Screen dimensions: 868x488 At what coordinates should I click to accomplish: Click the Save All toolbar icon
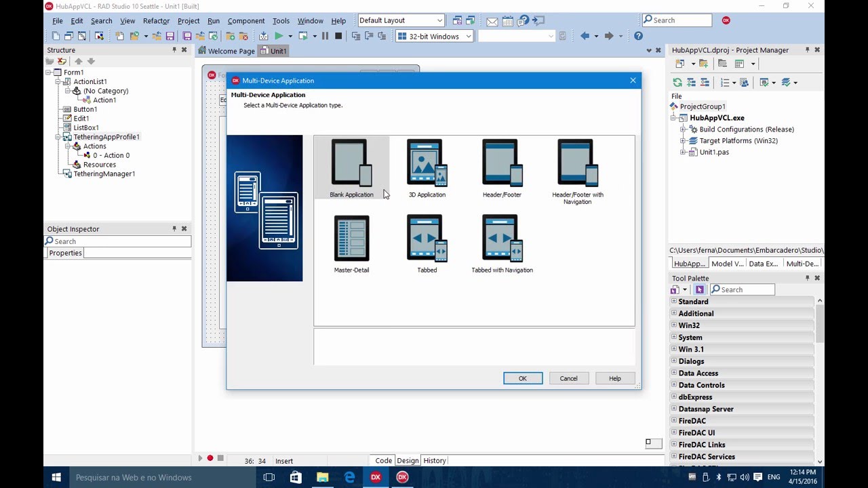click(x=187, y=36)
